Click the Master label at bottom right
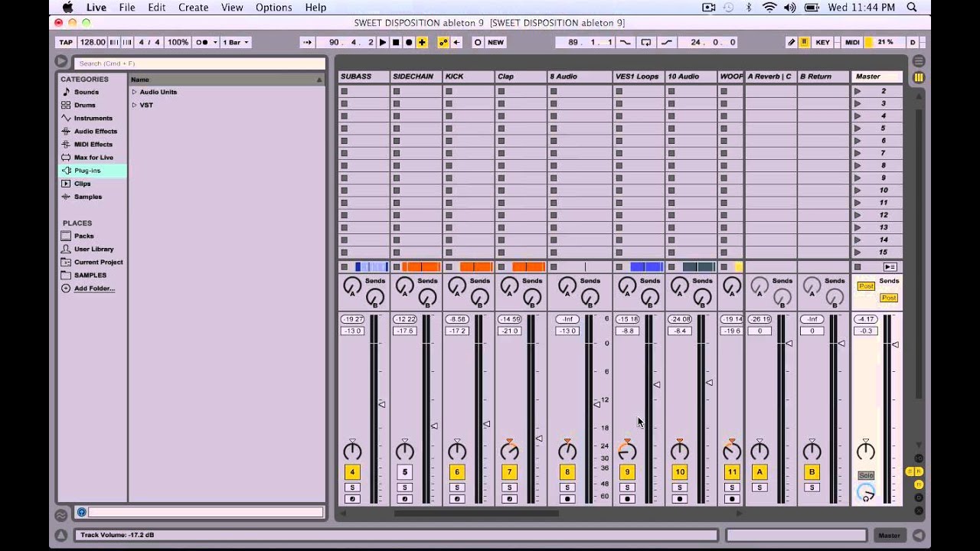 click(889, 536)
